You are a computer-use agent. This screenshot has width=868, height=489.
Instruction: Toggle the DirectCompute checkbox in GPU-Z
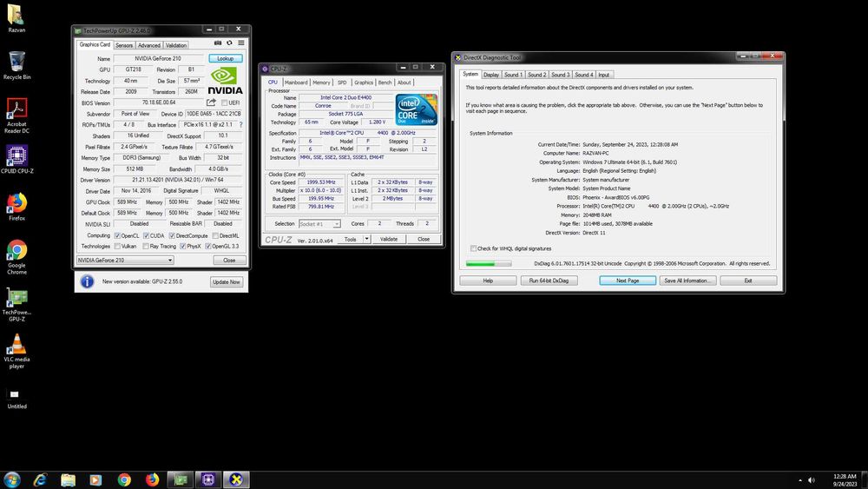click(x=172, y=235)
